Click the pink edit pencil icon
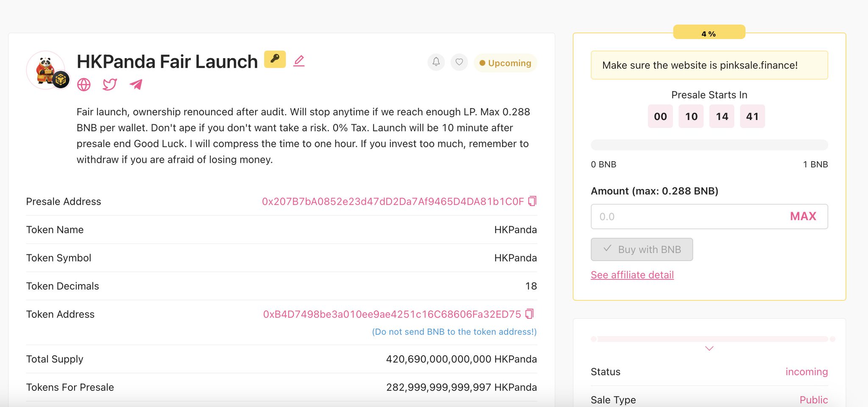Screen dimensions: 868x407 tap(299, 61)
